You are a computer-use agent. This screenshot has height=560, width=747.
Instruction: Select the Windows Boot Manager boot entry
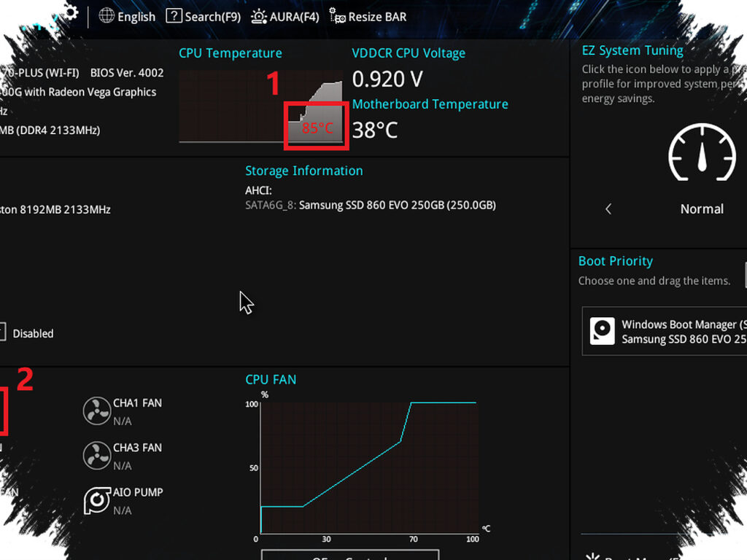pos(664,331)
